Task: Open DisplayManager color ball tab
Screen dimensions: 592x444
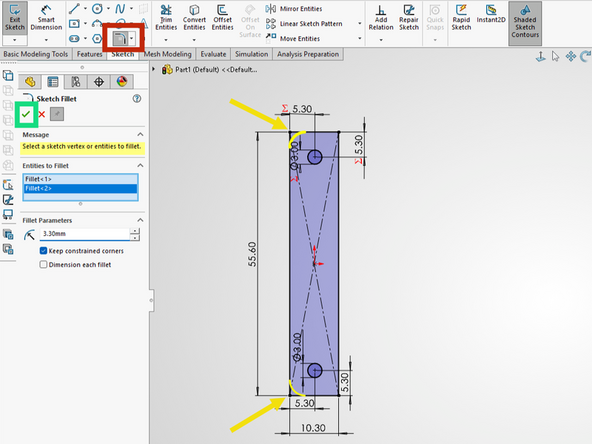Action: (x=122, y=82)
